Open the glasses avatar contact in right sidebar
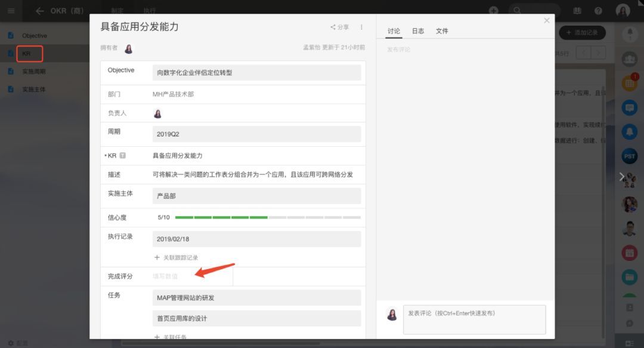 coord(630,229)
